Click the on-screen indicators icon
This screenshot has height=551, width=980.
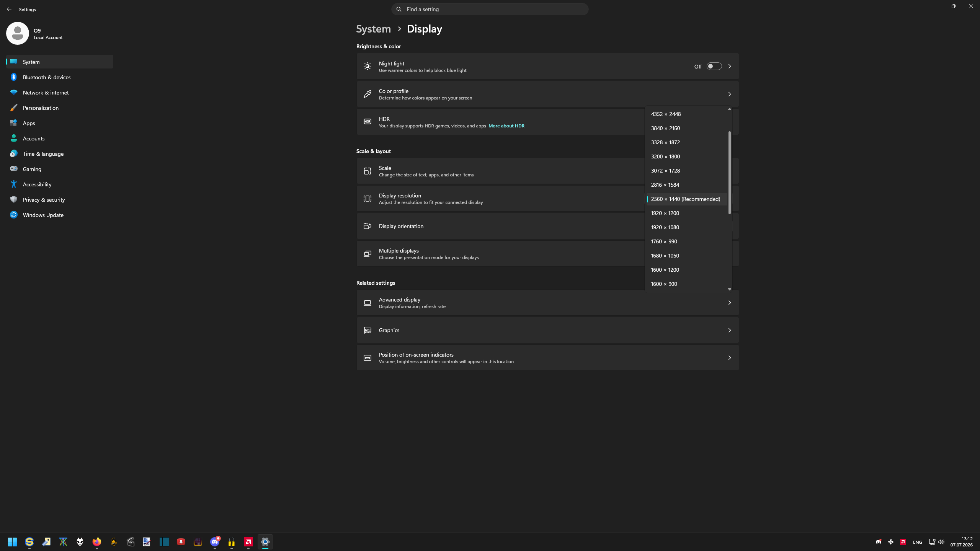pos(367,358)
